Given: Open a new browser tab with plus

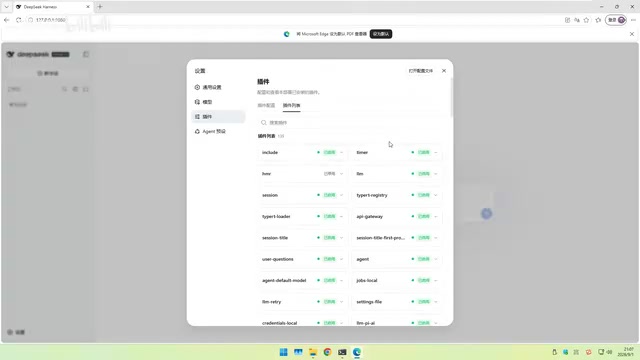Looking at the screenshot, I should pyautogui.click(x=100, y=7).
